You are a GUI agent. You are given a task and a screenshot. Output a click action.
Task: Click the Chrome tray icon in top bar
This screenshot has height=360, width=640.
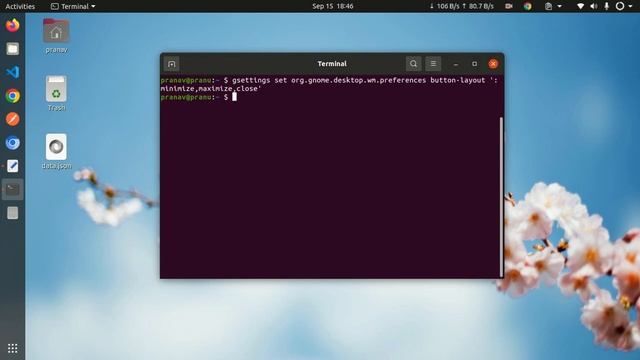pyautogui.click(x=528, y=6)
